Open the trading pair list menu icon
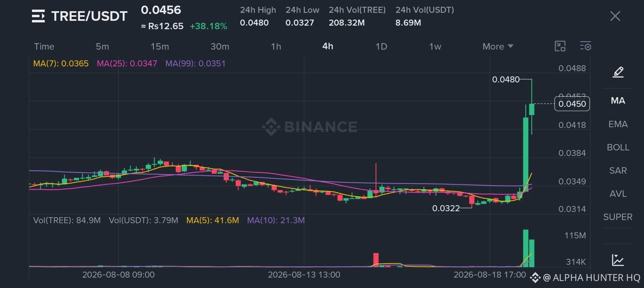The image size is (644, 288). tap(38, 16)
